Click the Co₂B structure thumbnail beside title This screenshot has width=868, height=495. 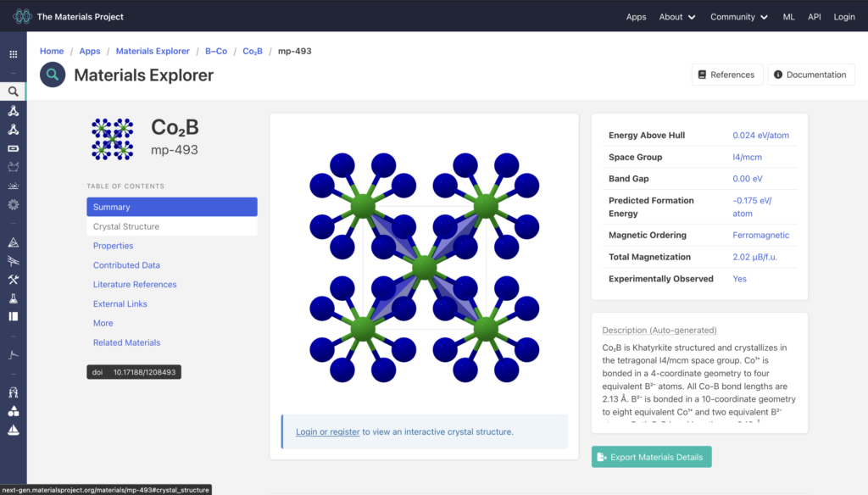[x=112, y=138]
